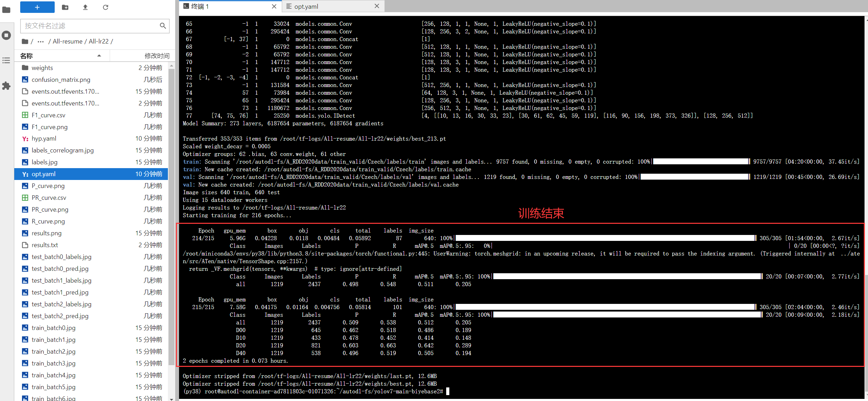Sort files by the Name column header

click(x=62, y=56)
